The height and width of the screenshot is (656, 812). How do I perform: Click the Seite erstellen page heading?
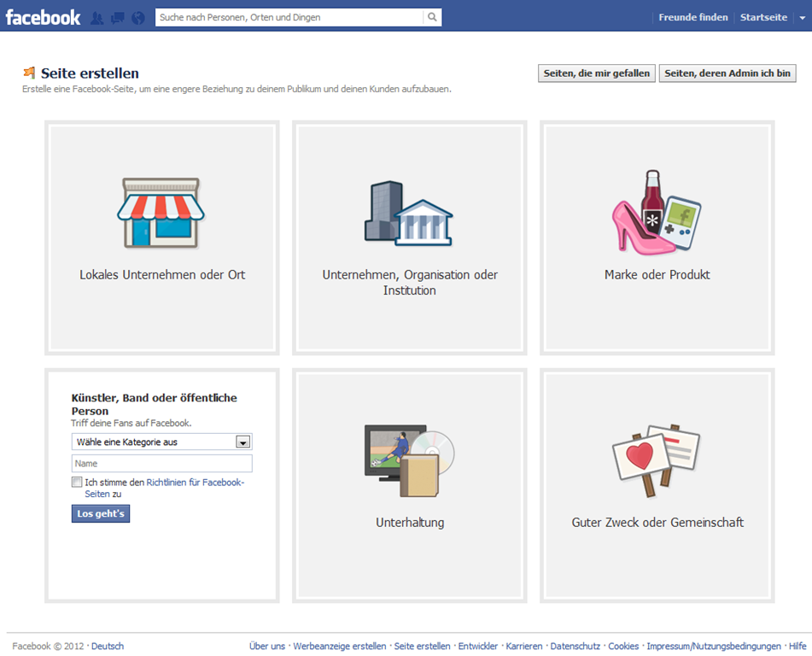pyautogui.click(x=91, y=73)
